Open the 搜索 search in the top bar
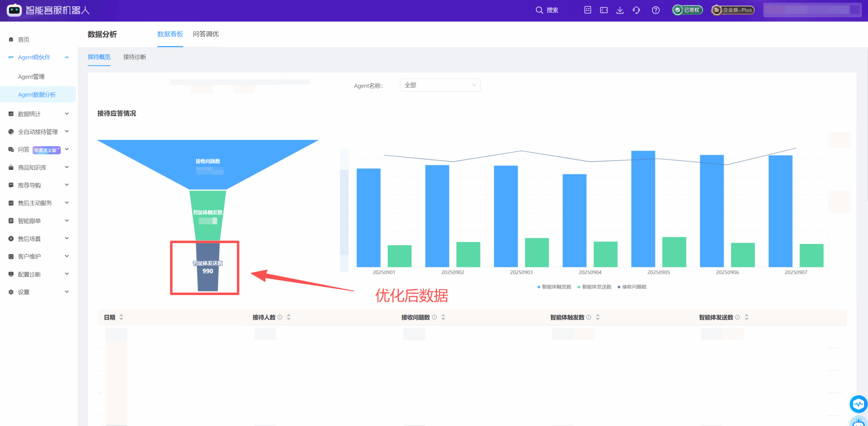Image resolution: width=868 pixels, height=426 pixels. pos(547,10)
